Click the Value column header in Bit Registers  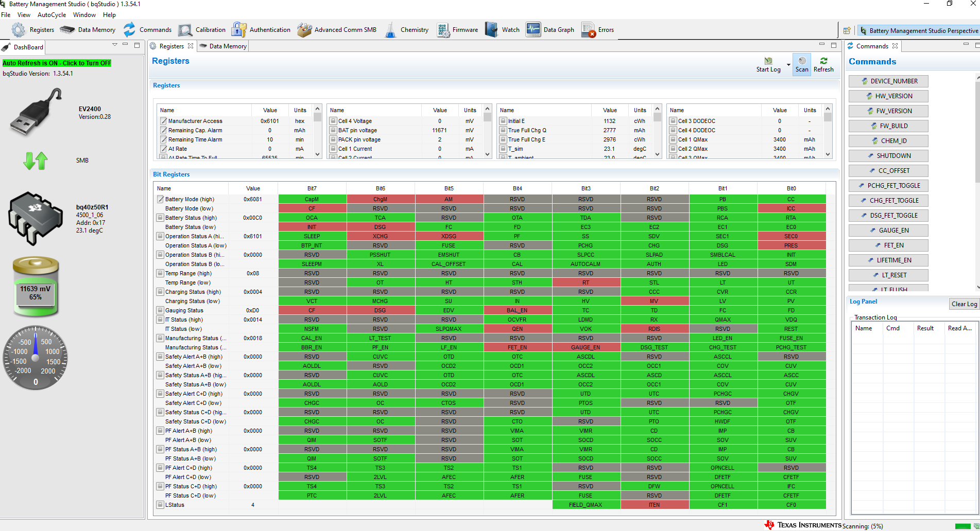[x=253, y=188]
